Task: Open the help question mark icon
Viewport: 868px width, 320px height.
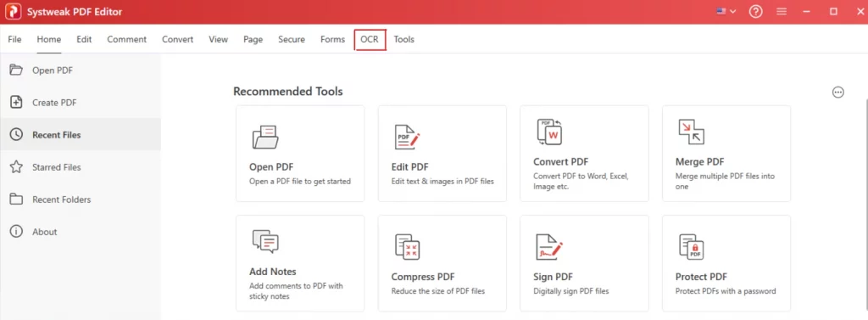Action: [x=755, y=12]
